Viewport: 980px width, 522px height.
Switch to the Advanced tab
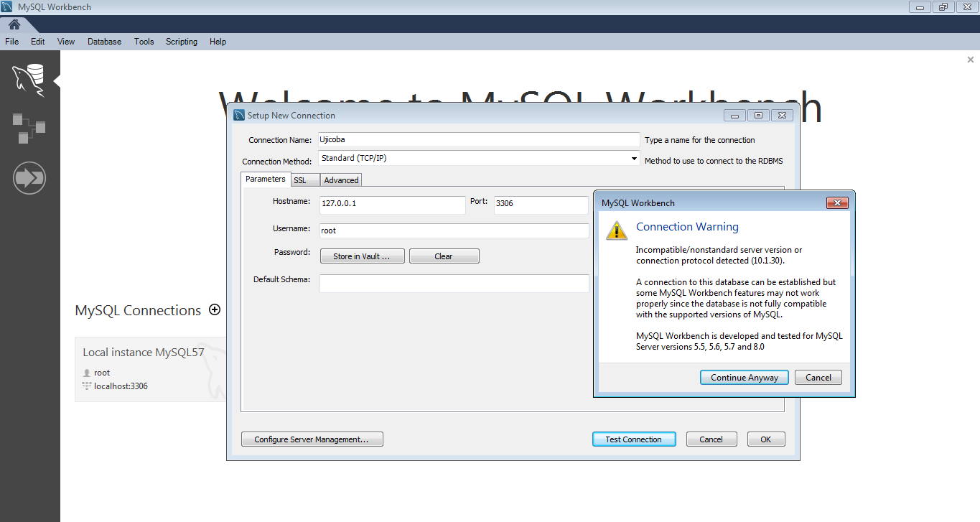341,180
